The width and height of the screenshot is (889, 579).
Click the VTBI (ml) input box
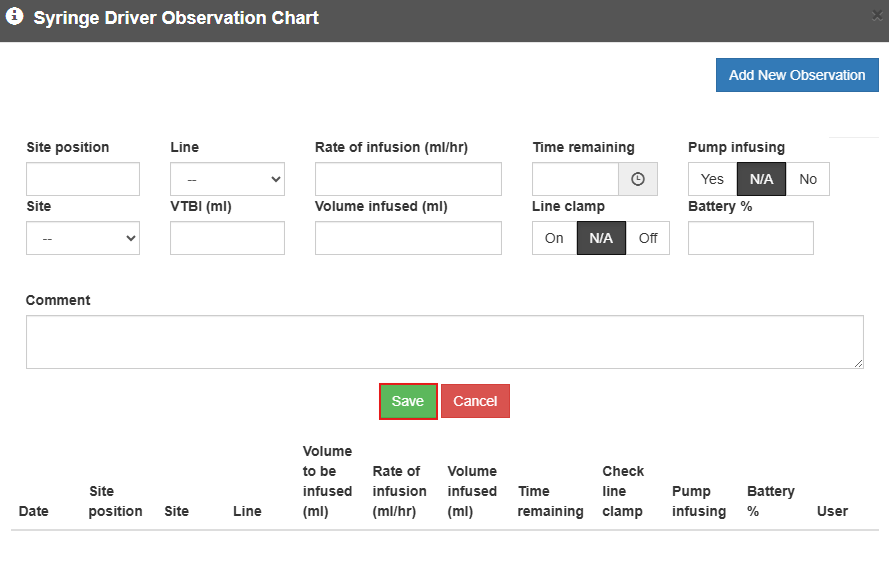pyautogui.click(x=227, y=238)
